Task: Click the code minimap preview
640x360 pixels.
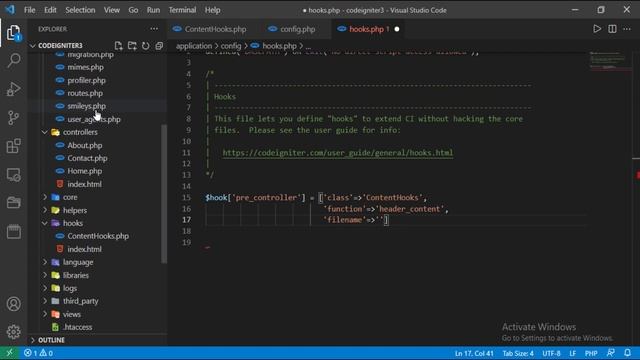Action: (x=609, y=61)
